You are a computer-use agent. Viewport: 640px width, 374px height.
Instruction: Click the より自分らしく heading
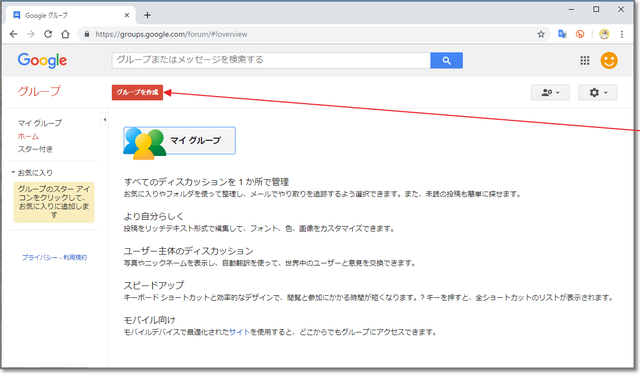click(154, 216)
